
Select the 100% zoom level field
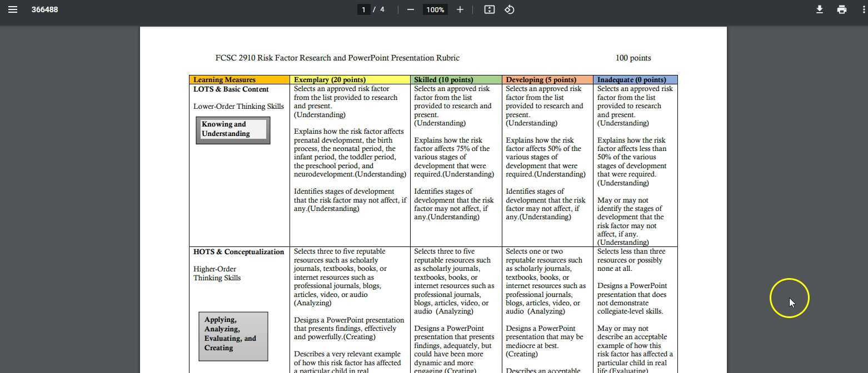tap(435, 9)
